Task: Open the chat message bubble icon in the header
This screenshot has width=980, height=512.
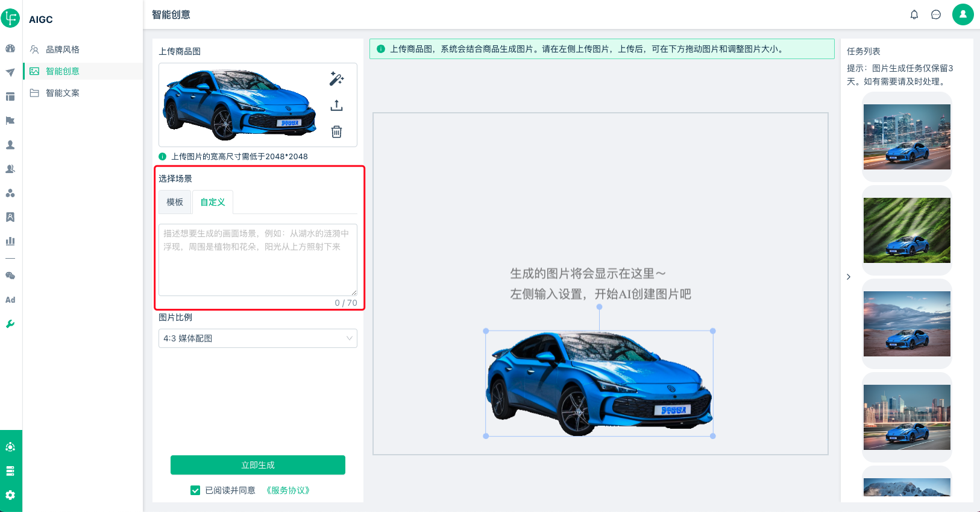Action: coord(936,14)
